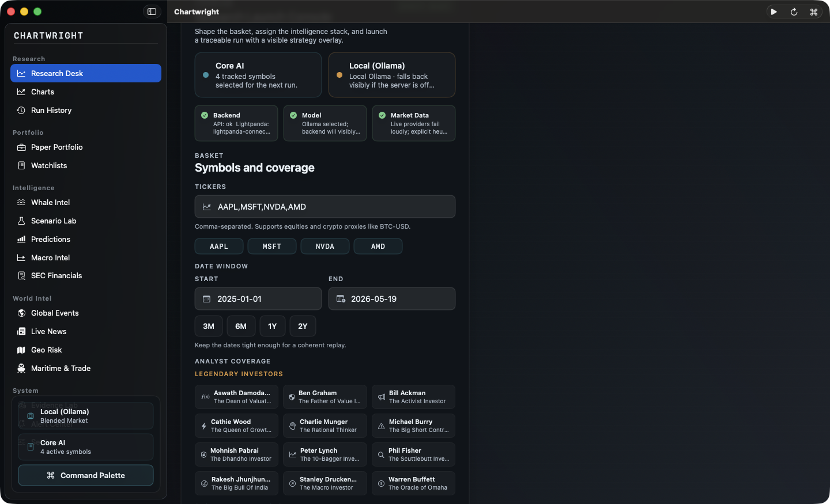Select the Core AI tracked symbols card
830x504 pixels.
pyautogui.click(x=258, y=75)
